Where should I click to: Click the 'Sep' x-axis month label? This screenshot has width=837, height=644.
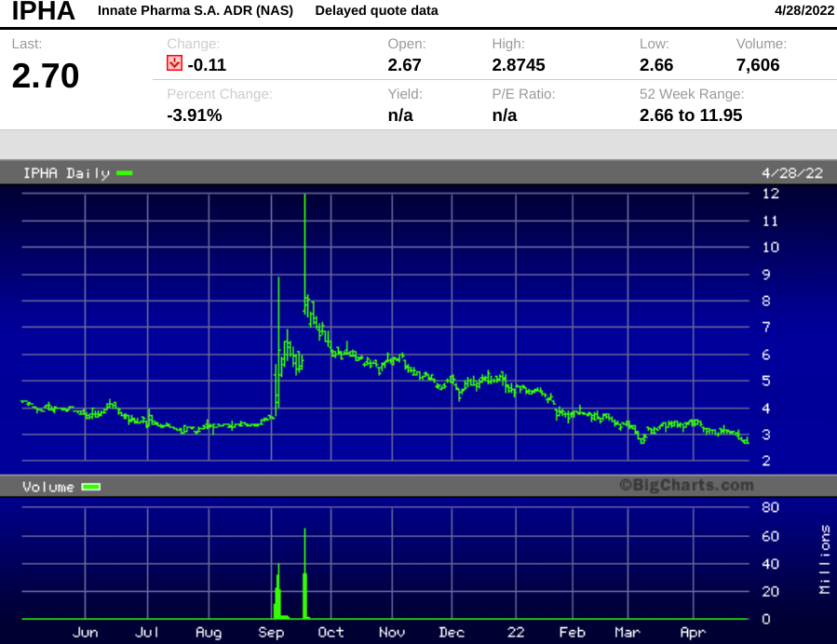pyautogui.click(x=271, y=632)
